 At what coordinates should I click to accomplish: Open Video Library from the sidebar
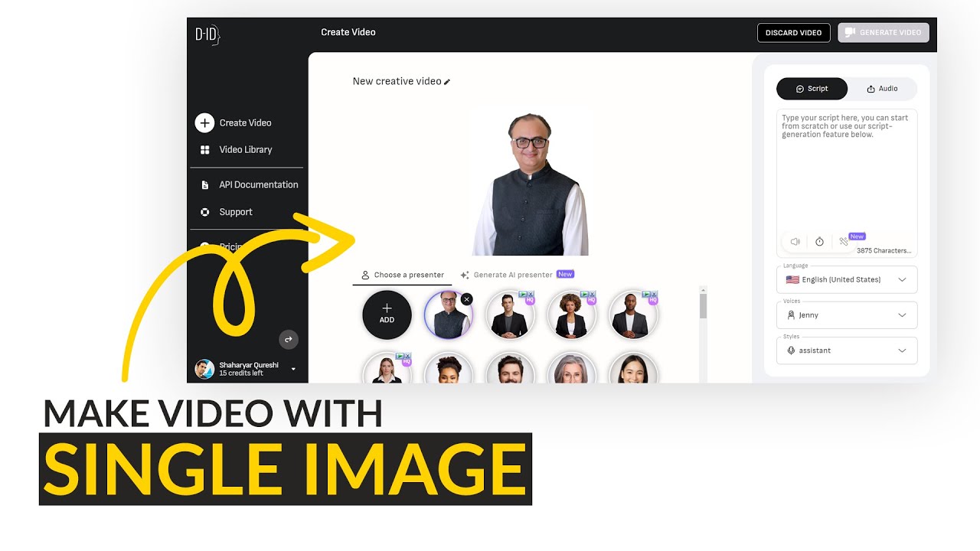pyautogui.click(x=245, y=150)
